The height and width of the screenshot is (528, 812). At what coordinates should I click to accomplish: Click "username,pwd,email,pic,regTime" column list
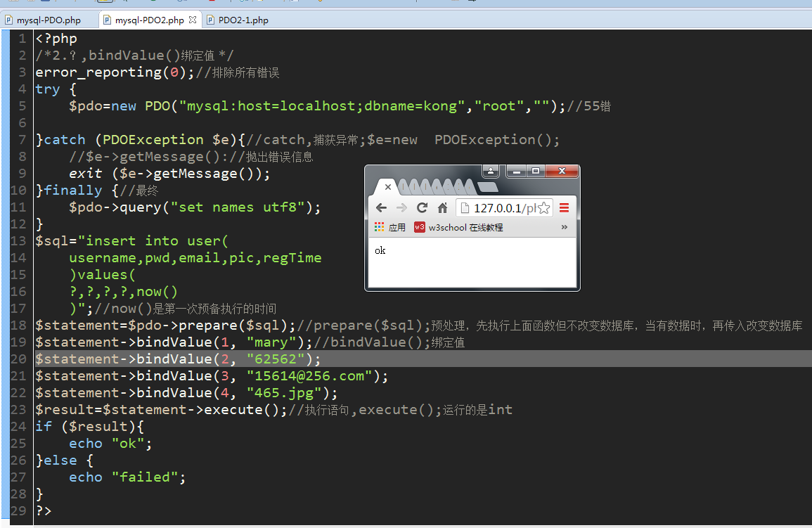tap(195, 258)
